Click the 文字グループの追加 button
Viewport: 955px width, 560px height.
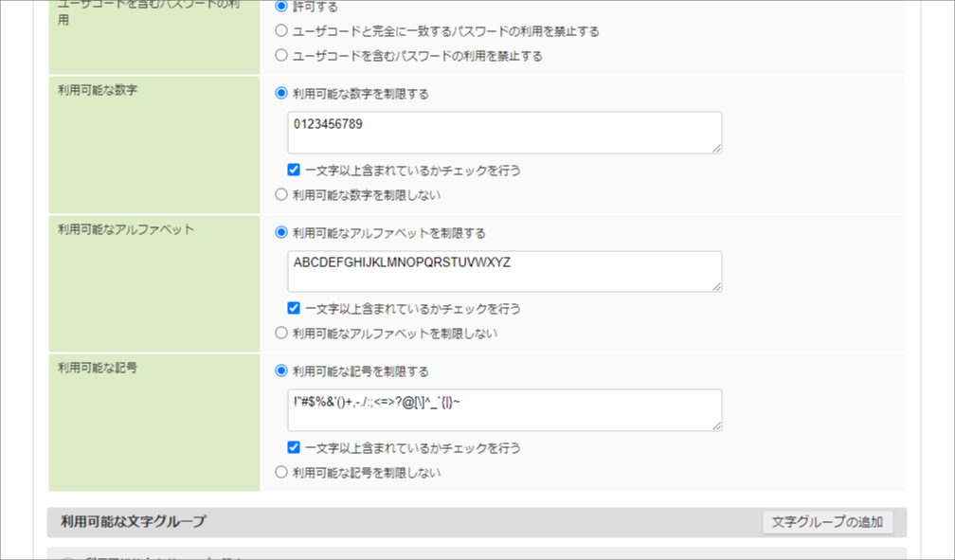tap(829, 520)
